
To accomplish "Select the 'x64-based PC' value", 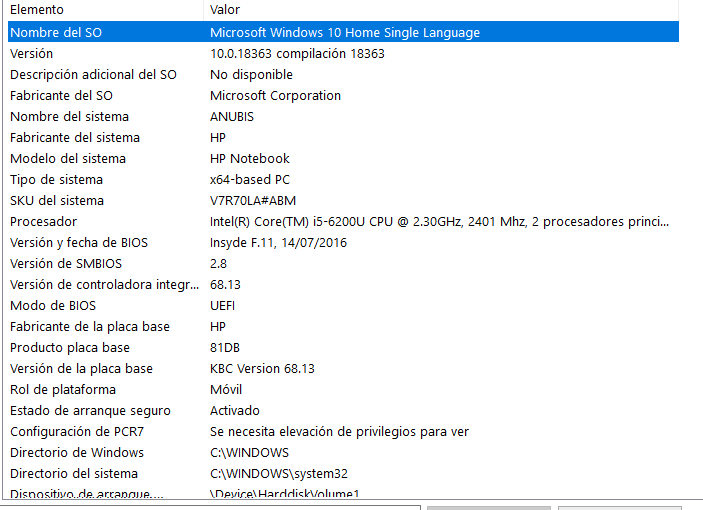I will click(250, 180).
